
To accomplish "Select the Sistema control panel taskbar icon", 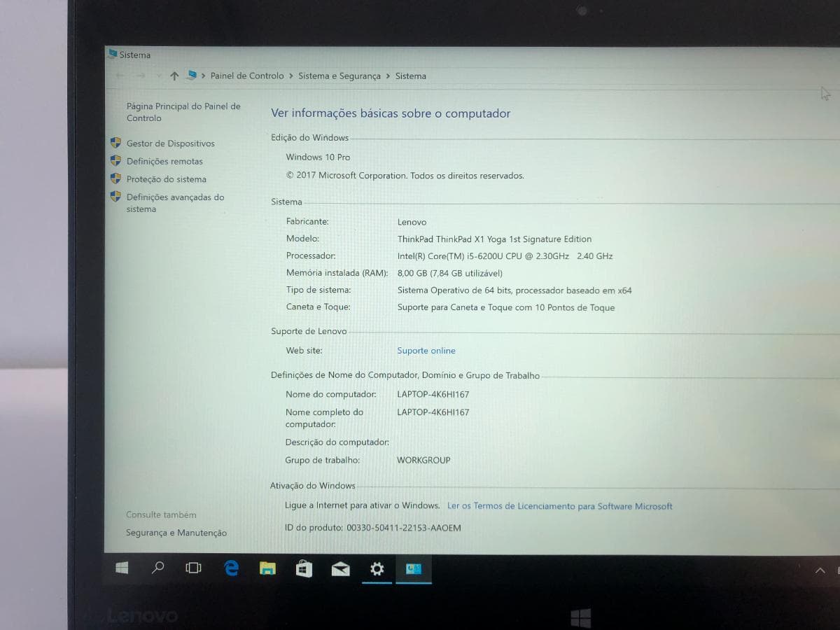I will tap(414, 568).
